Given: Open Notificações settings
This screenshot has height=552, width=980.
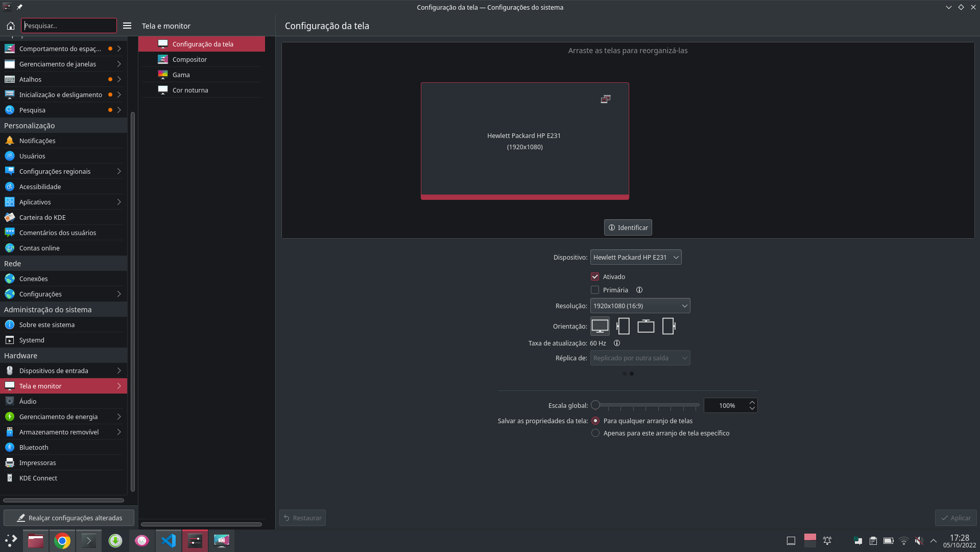Looking at the screenshot, I should (63, 141).
